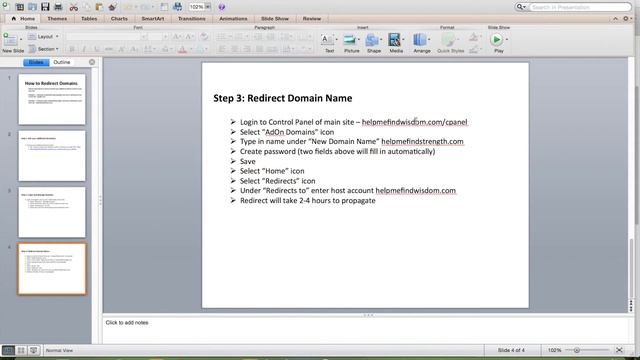640x360 pixels.
Task: Click the helpmefindwisdom.com/cpanel link text
Action: click(x=414, y=122)
